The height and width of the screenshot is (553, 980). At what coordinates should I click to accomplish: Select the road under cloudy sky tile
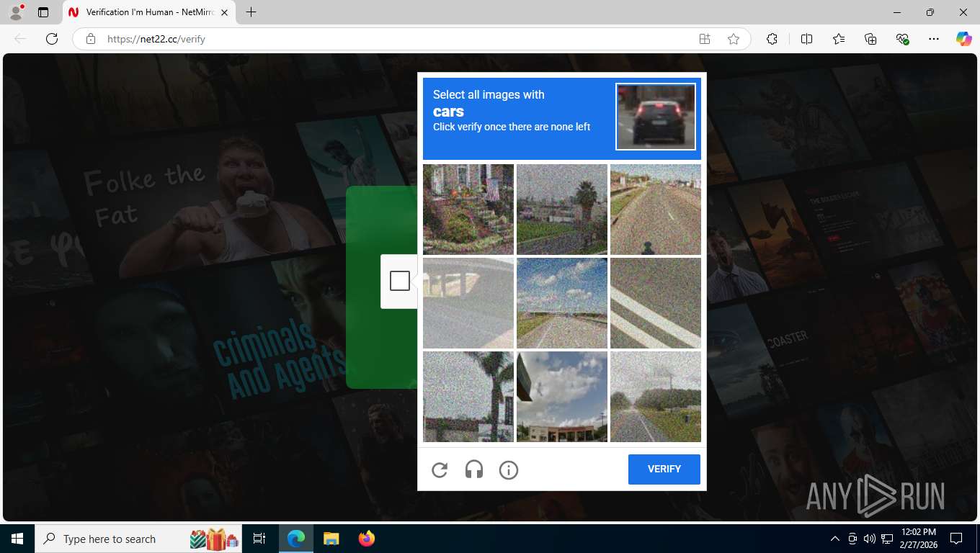[562, 303]
